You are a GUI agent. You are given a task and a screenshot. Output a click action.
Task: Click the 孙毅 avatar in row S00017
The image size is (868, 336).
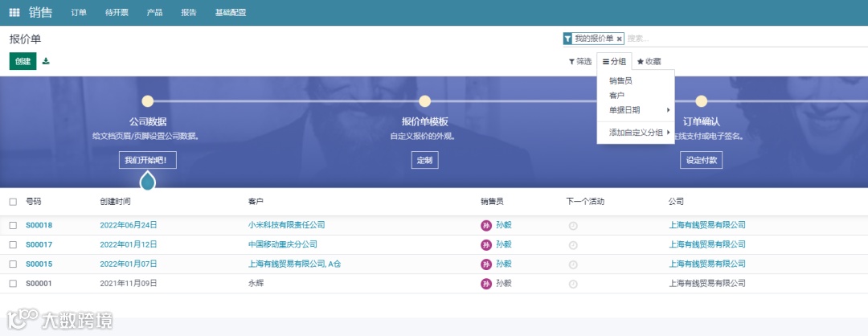coord(486,244)
